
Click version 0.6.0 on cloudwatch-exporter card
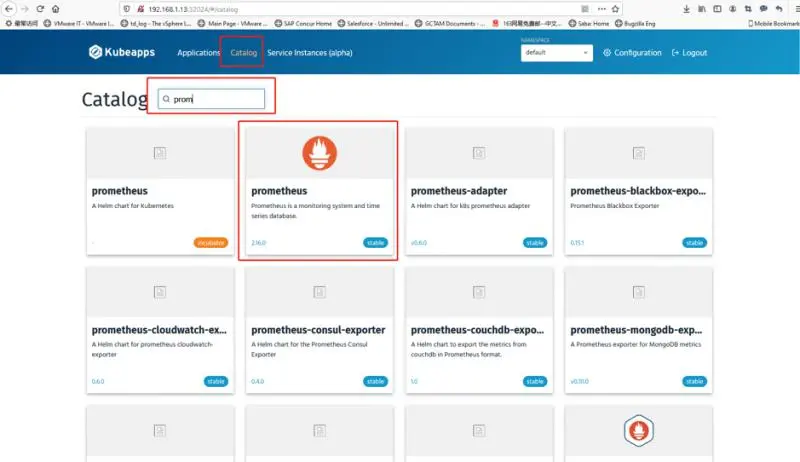(98, 381)
